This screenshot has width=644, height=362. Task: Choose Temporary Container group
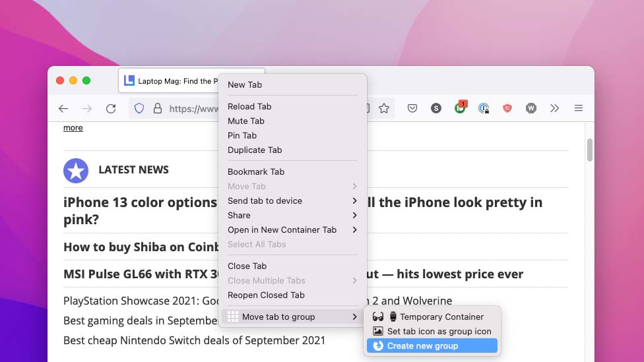tap(432, 317)
